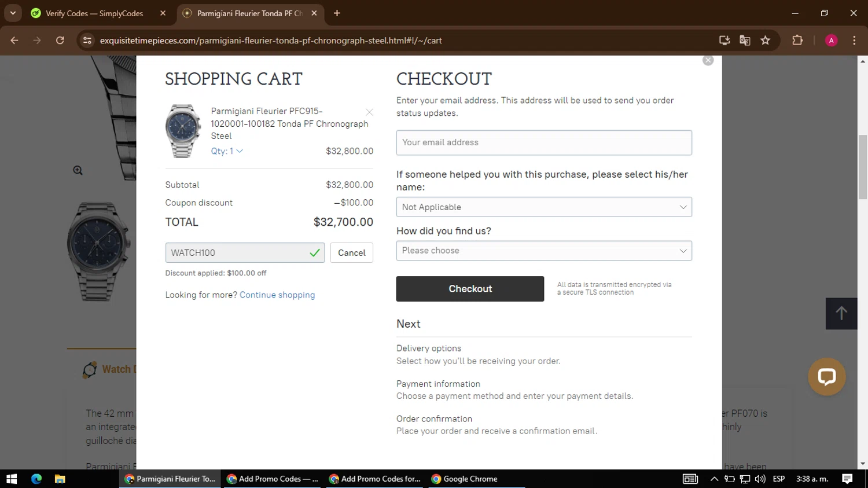Click the zoom magnifier icon on product image

pyautogui.click(x=78, y=170)
